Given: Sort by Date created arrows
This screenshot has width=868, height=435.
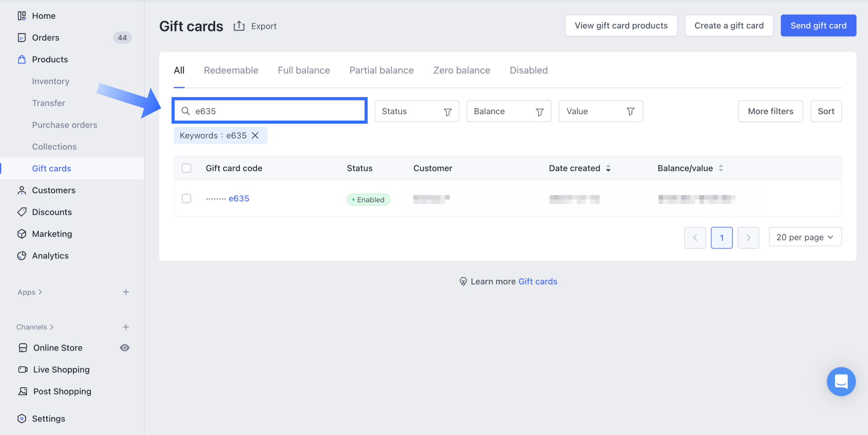Looking at the screenshot, I should coord(608,168).
